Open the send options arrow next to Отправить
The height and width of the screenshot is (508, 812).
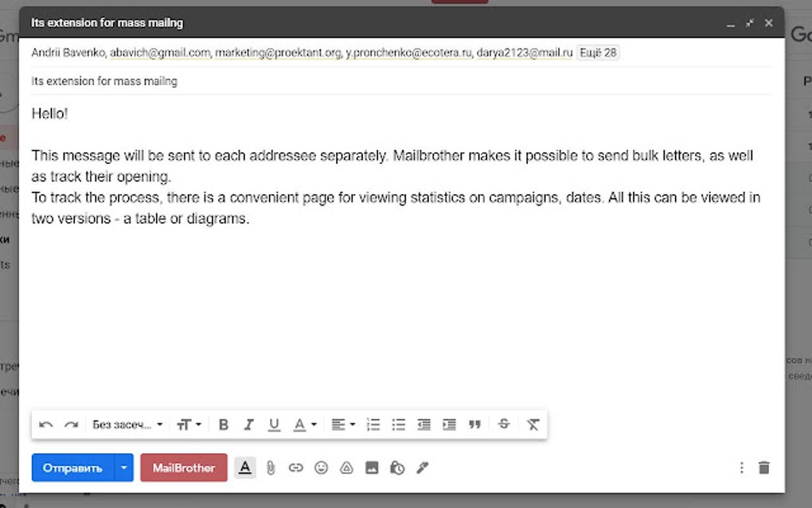[123, 467]
